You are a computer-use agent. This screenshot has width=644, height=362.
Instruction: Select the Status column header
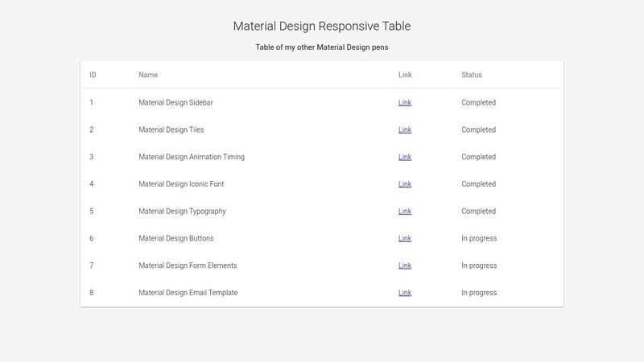[472, 75]
